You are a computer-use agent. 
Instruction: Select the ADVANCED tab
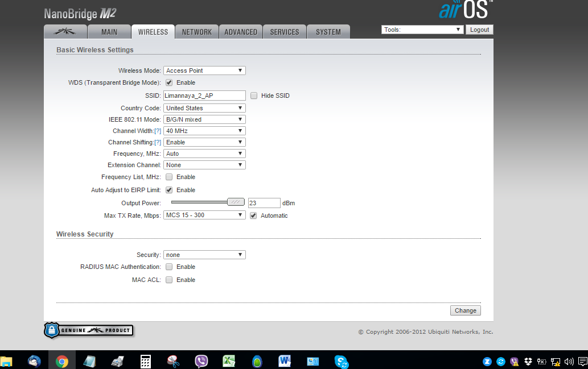[241, 32]
